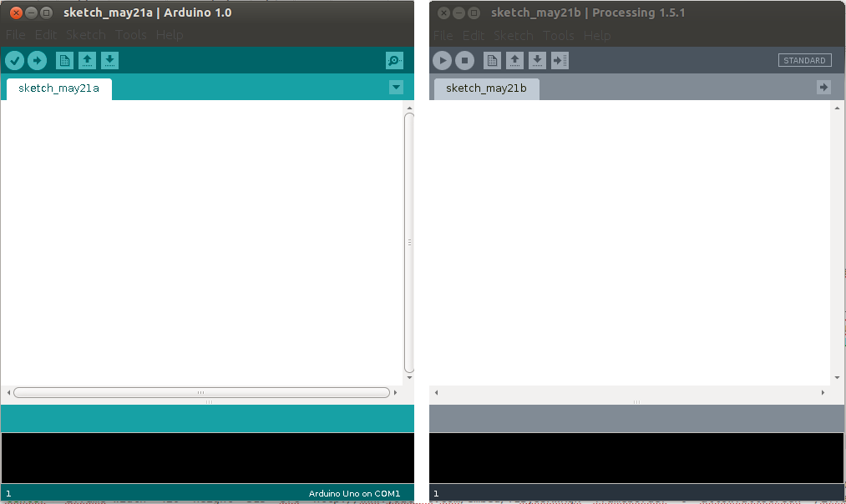Minimize the Processing window
The height and width of the screenshot is (504, 846).
(458, 13)
